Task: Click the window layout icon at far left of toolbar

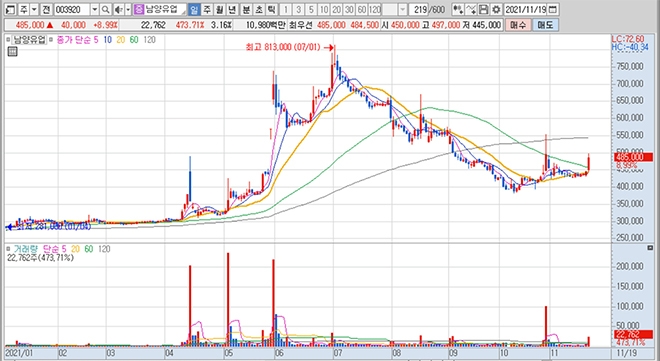Action: pos(11,9)
